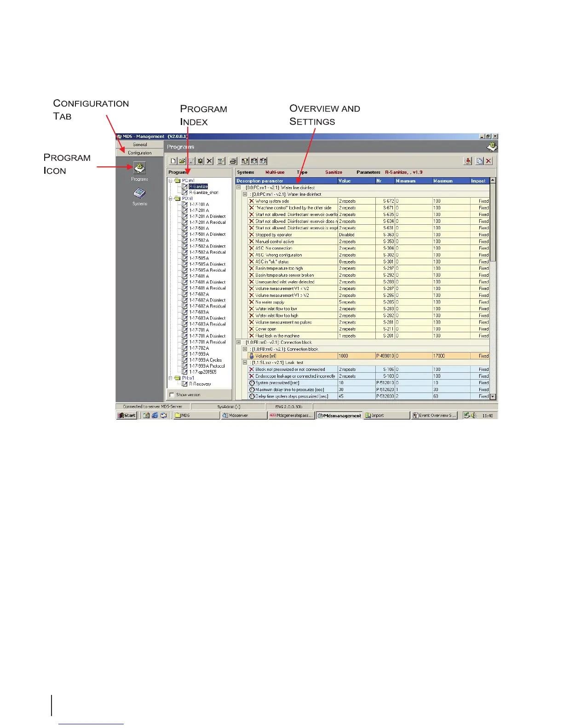The image size is (563, 728).
Task: Collapse the PH:rx1 folder in tree
Action: coord(171,378)
